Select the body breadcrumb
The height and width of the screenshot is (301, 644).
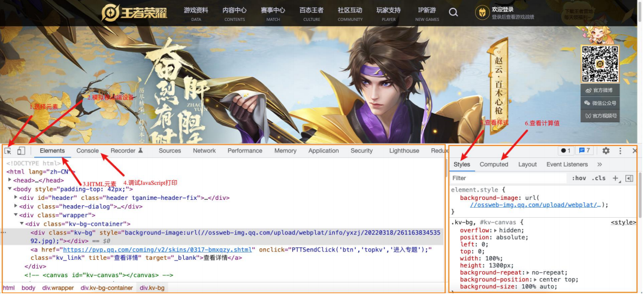(x=28, y=288)
